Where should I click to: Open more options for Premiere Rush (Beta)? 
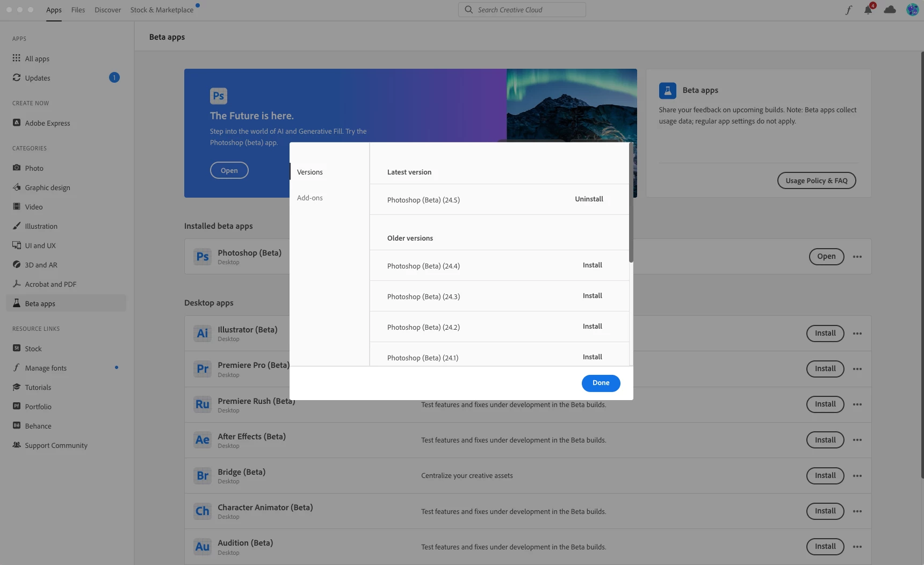[857, 404]
